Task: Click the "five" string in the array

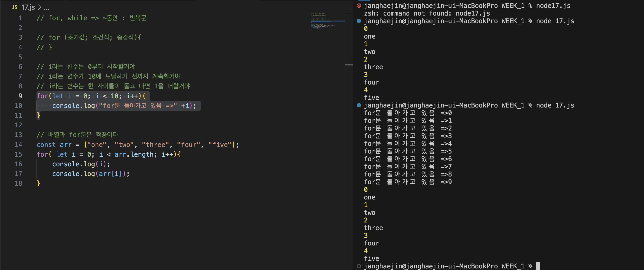Action: pos(220,144)
